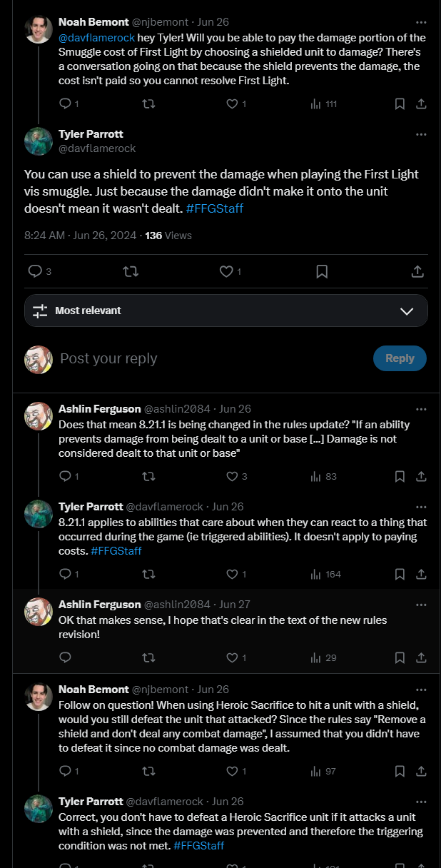Image resolution: width=441 pixels, height=868 pixels.
Task: Bookmark Noah Bemont's top tweet
Action: tap(400, 104)
